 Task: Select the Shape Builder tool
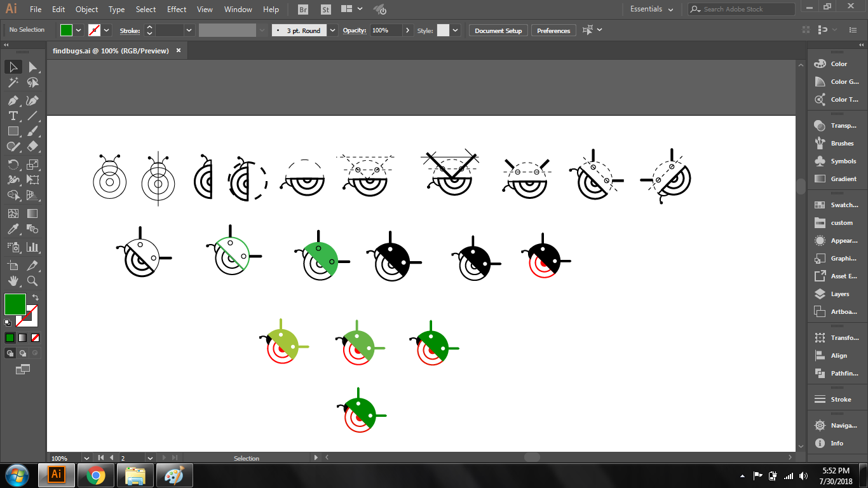[13, 196]
